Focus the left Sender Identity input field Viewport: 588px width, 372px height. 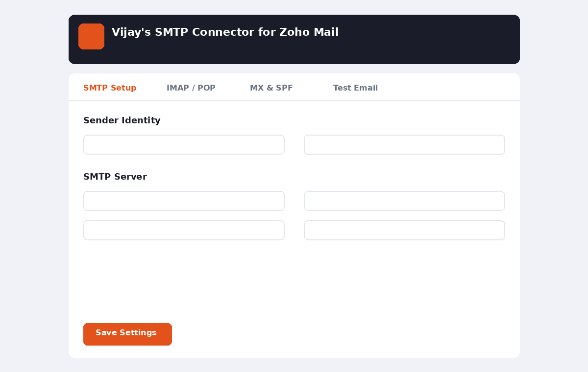pyautogui.click(x=184, y=145)
